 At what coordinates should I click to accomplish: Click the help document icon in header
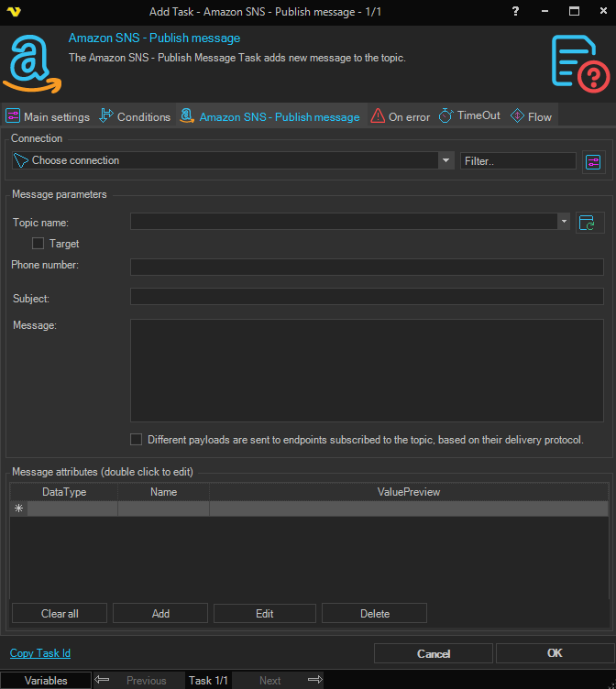click(580, 62)
